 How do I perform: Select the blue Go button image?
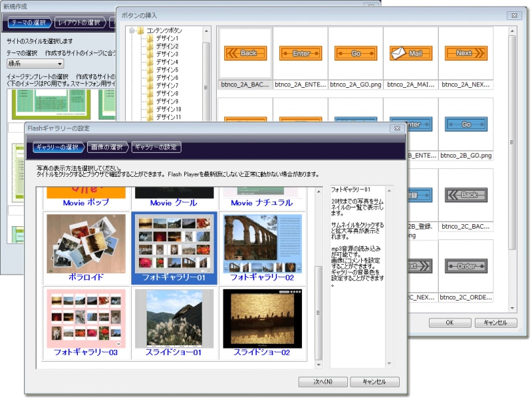pos(466,124)
